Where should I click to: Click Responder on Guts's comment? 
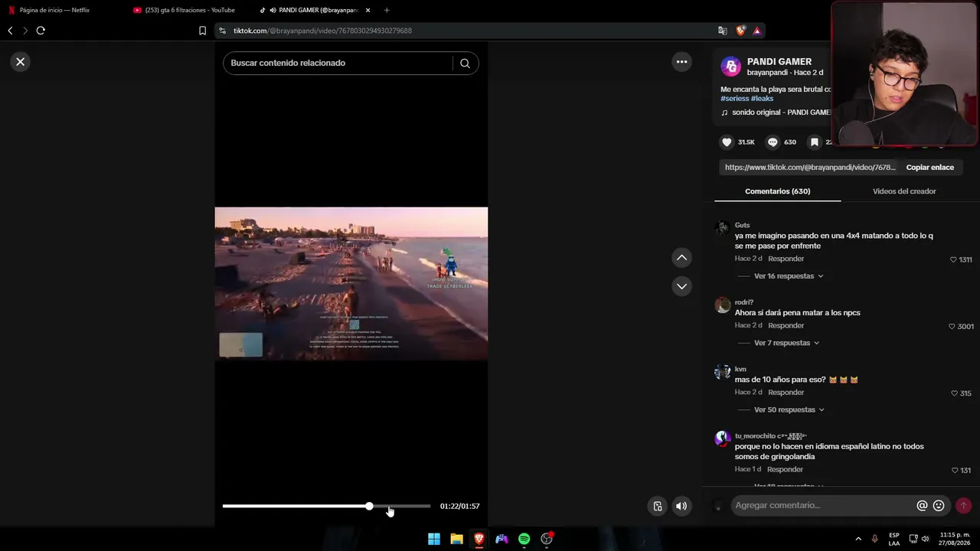(786, 259)
